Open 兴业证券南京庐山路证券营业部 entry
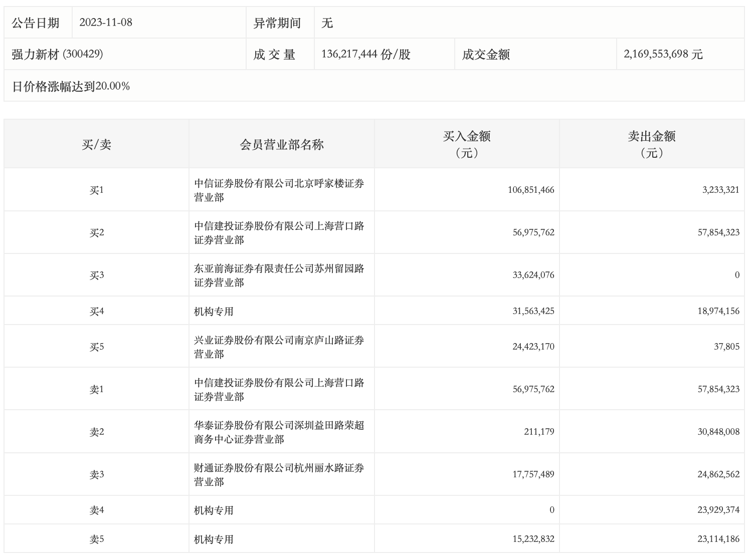Image resolution: width=748 pixels, height=560 pixels. pyautogui.click(x=279, y=347)
